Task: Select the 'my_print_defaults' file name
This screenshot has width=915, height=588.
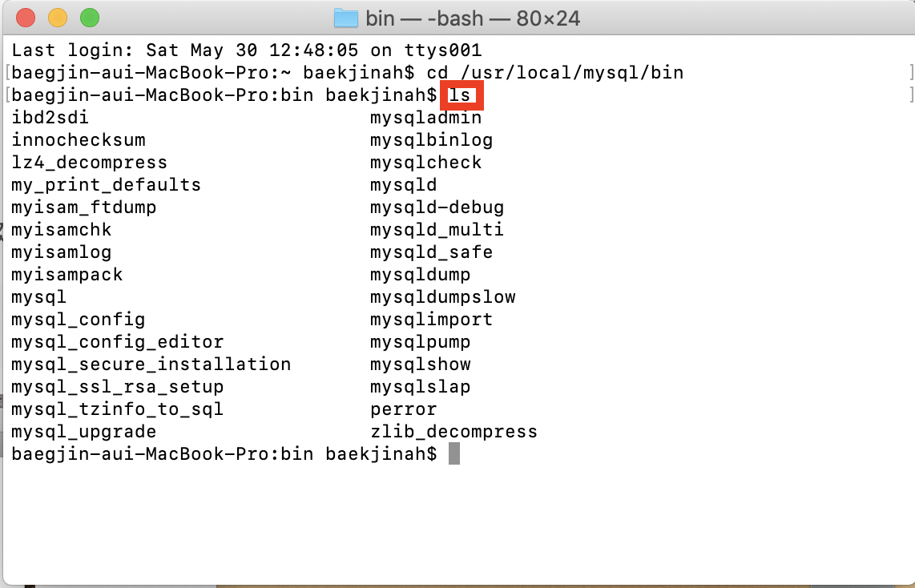Action: 107,185
